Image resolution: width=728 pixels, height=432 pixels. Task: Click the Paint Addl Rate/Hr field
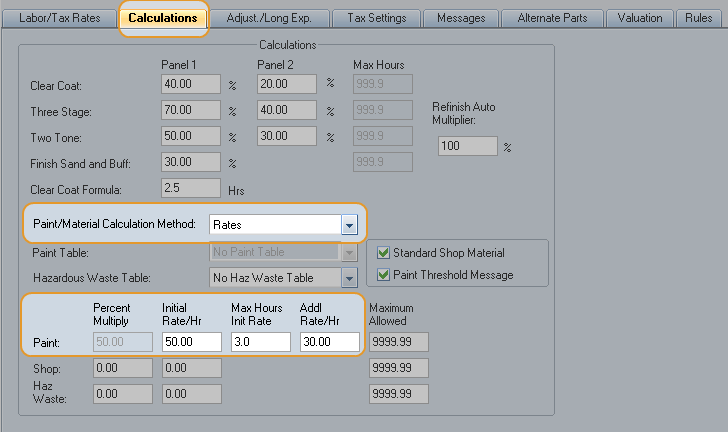coord(329,342)
